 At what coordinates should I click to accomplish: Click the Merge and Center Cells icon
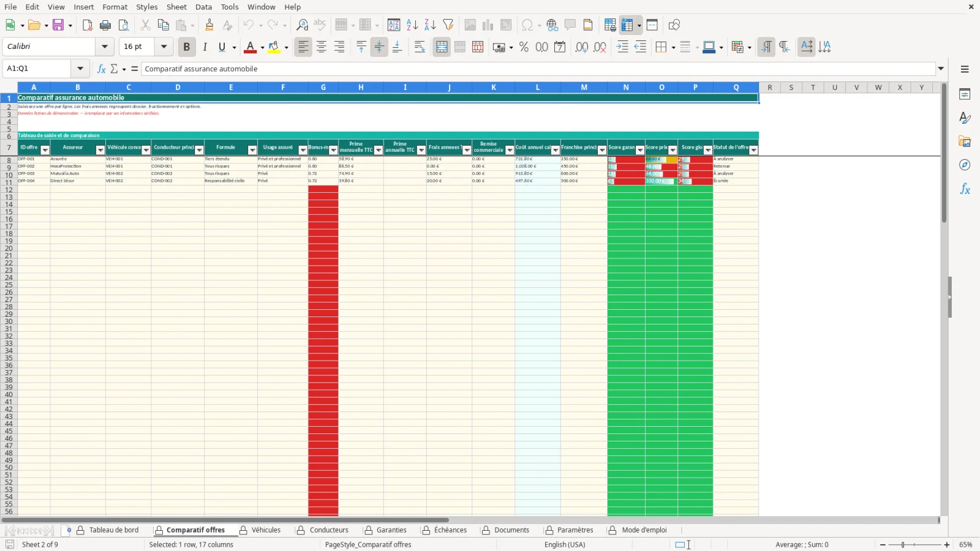[442, 47]
